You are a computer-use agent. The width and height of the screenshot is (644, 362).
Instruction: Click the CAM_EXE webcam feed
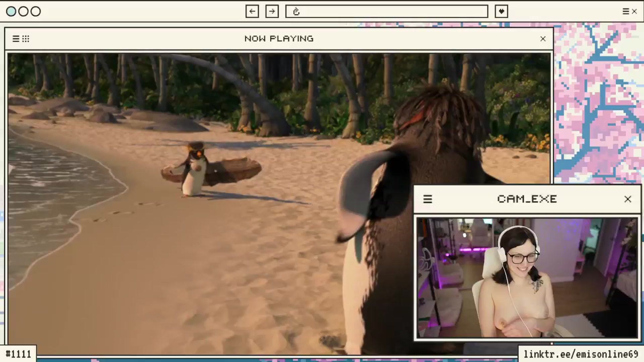527,278
